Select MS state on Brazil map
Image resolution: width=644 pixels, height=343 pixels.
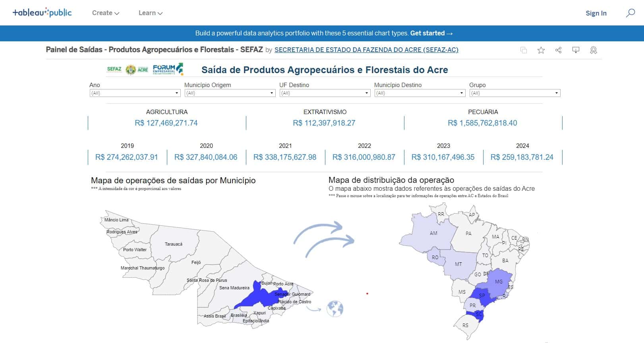(462, 292)
